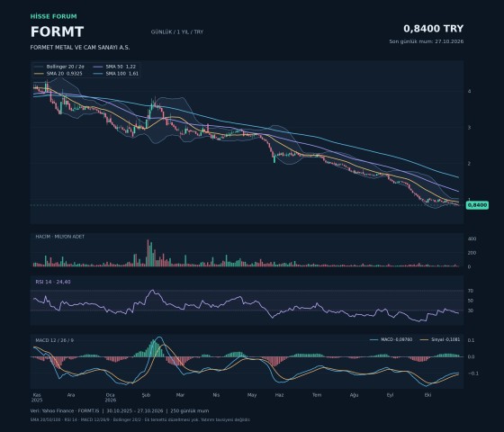504x432 pixels.
Task: Click the Veri: Yahoo Finance source line
Action: click(x=120, y=410)
